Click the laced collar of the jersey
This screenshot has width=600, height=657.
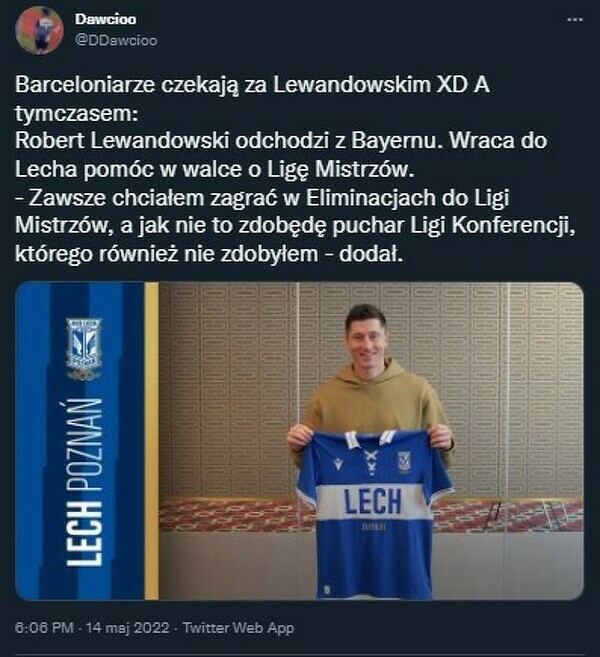[370, 453]
